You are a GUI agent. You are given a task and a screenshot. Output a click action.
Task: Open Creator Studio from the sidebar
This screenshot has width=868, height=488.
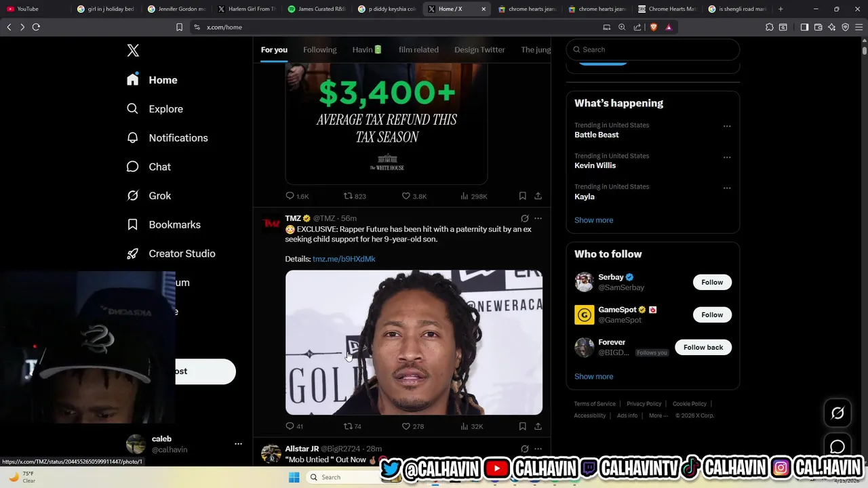[x=171, y=253]
